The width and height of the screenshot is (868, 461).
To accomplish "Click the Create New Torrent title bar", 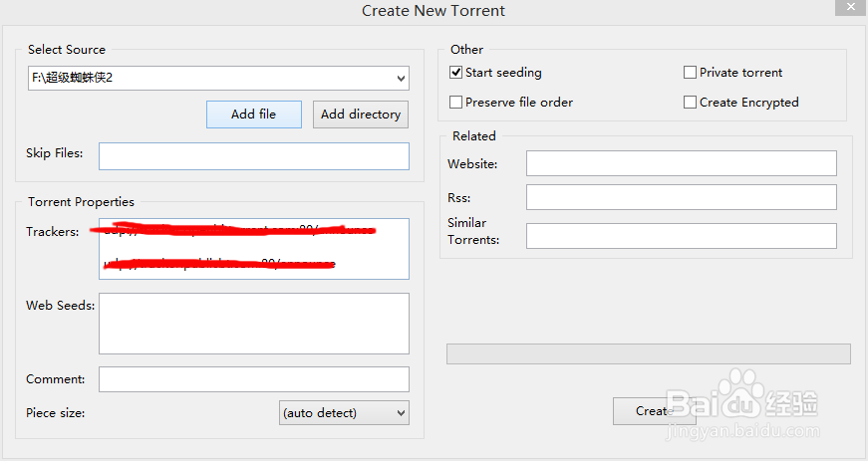I will pos(433,11).
